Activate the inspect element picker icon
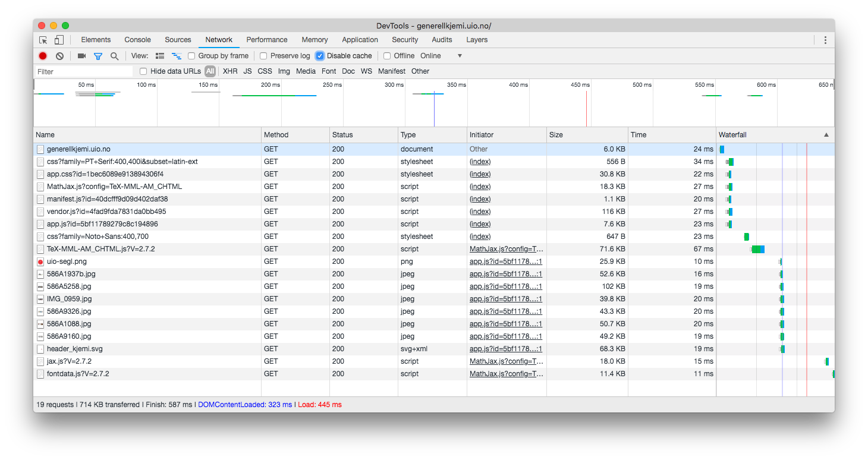 pyautogui.click(x=43, y=40)
